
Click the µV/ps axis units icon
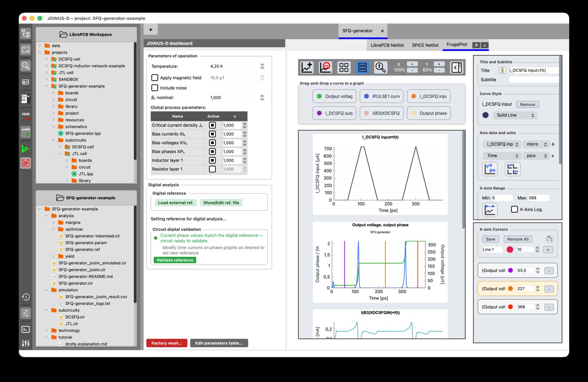coord(490,169)
